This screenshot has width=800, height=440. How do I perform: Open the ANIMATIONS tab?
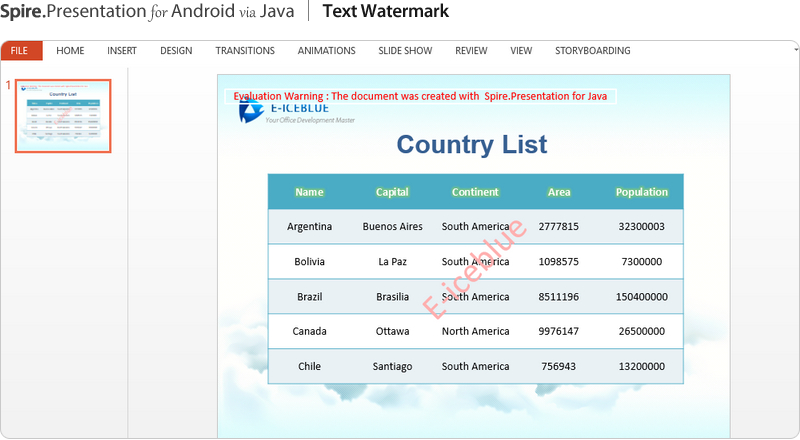(x=326, y=51)
